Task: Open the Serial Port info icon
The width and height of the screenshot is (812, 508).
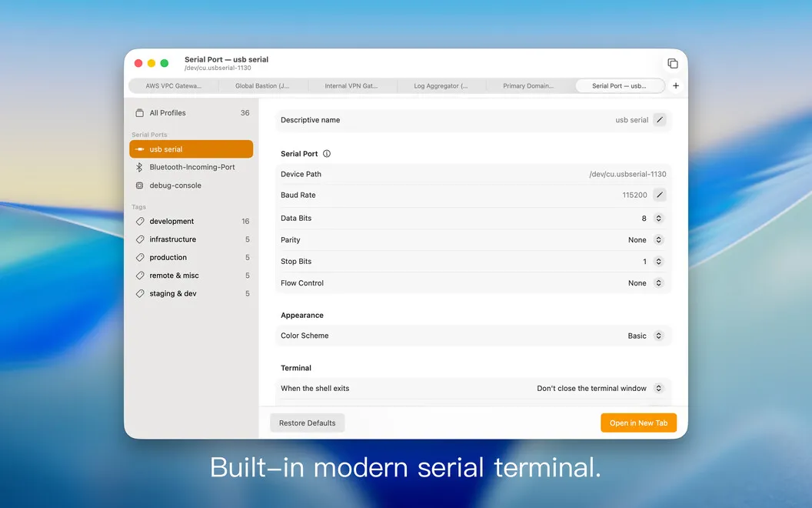Action: coord(327,153)
